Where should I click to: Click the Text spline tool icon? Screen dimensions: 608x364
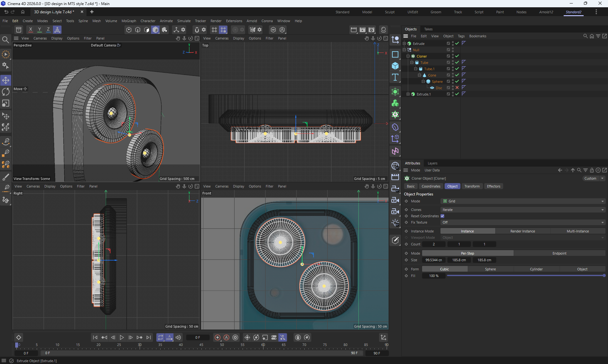395,77
